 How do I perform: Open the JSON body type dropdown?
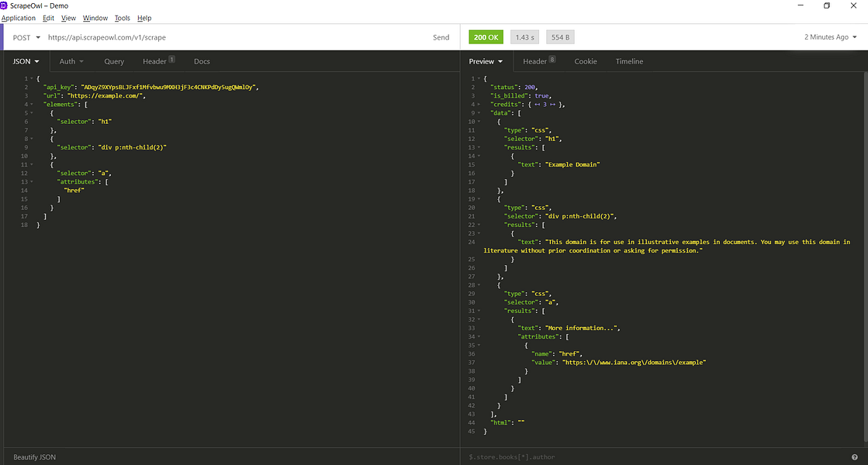coord(26,61)
